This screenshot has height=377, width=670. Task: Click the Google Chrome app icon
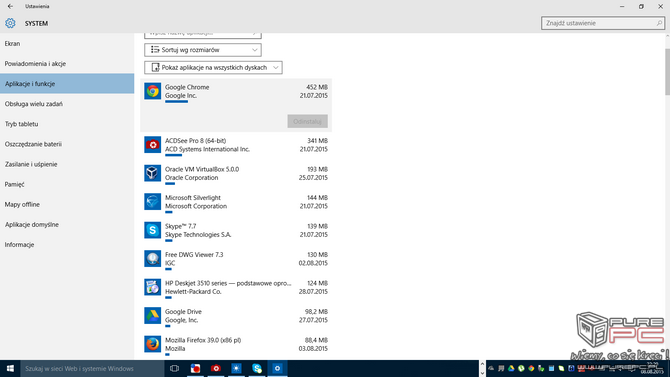(153, 91)
